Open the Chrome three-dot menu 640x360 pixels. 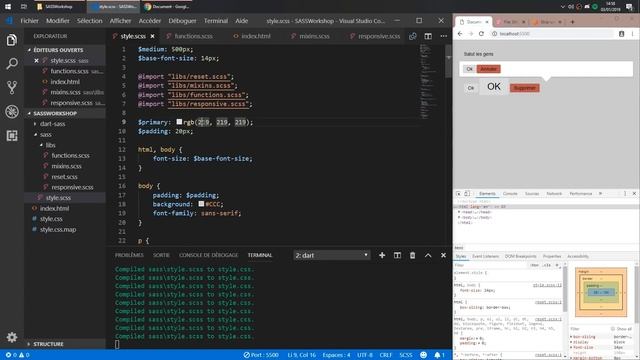click(633, 34)
